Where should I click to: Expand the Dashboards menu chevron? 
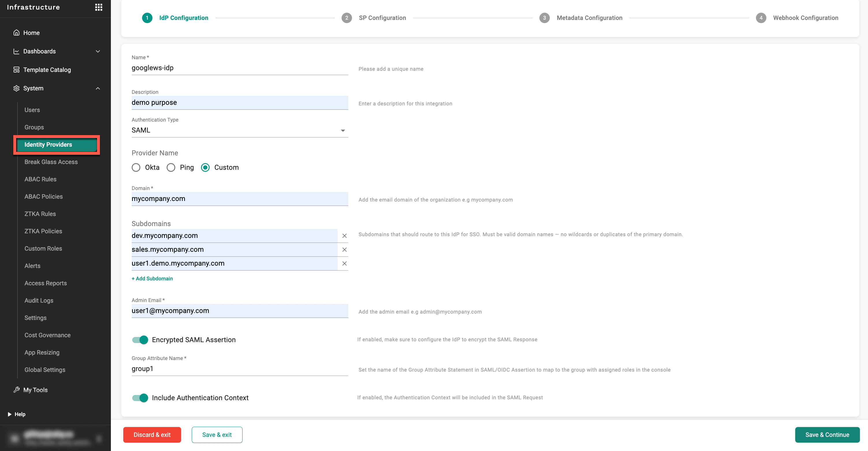(98, 51)
